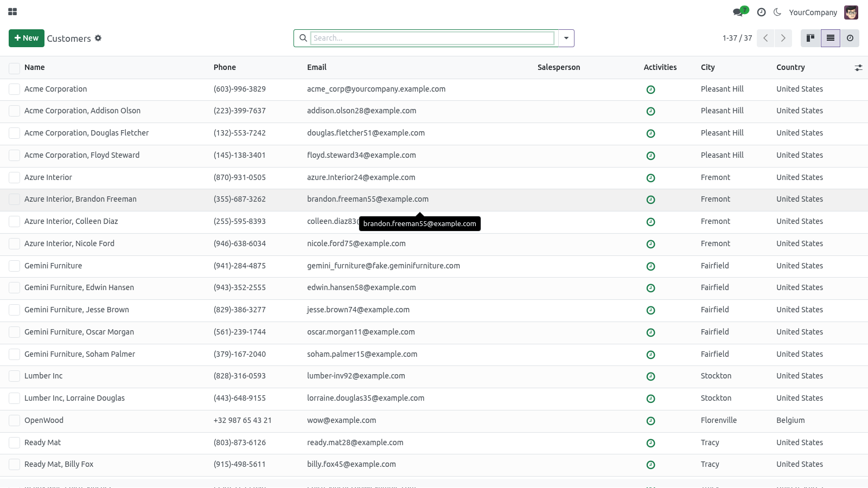This screenshot has width=868, height=488.
Task: Go to next page of records
Action: (x=783, y=38)
